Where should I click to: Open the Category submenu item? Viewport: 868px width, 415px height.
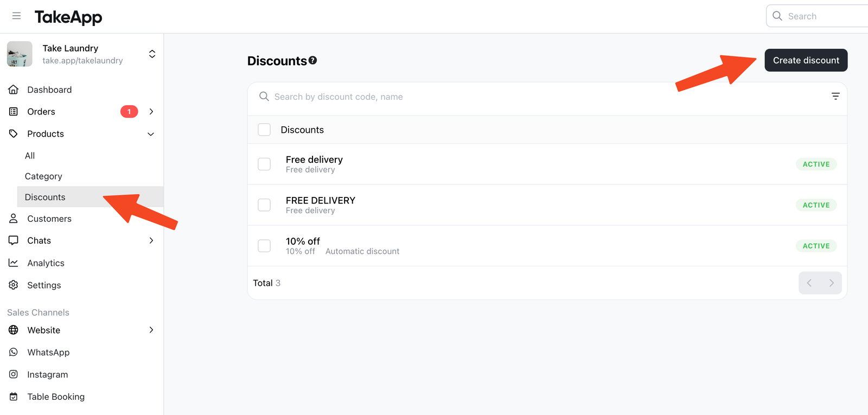[43, 176]
